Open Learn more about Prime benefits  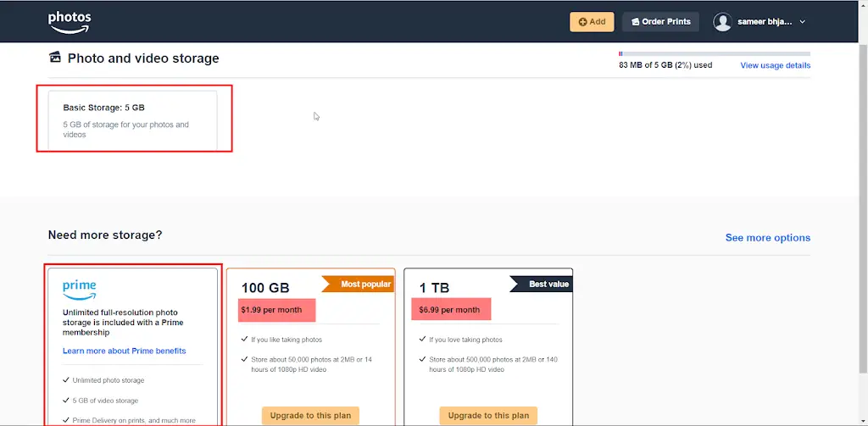[125, 351]
